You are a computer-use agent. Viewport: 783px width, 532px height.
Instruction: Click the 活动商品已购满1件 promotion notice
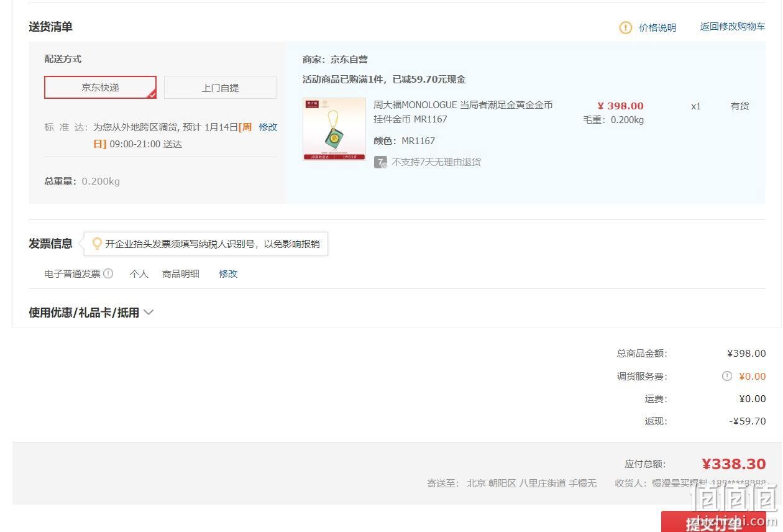pos(384,80)
